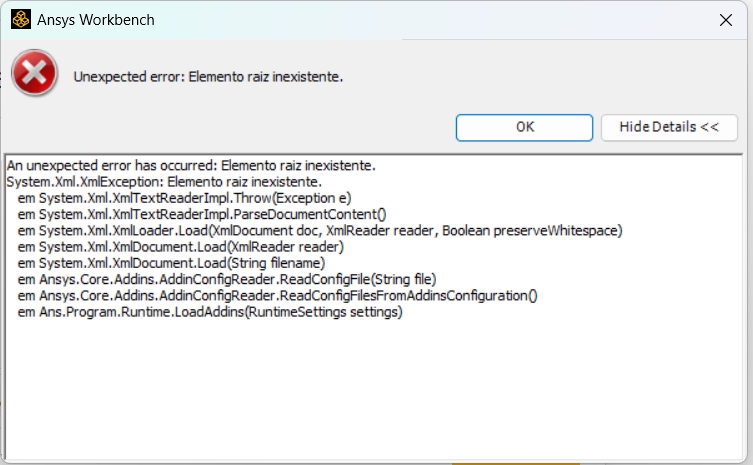This screenshot has width=753, height=465.
Task: Click the ReadConfigFilesFromAddinsConfiguration() line
Action: [x=278, y=296]
